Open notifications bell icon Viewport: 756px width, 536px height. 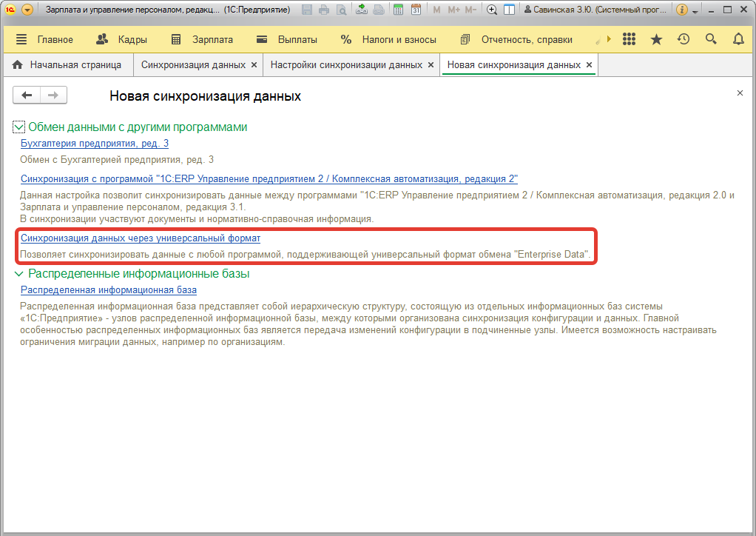click(738, 39)
